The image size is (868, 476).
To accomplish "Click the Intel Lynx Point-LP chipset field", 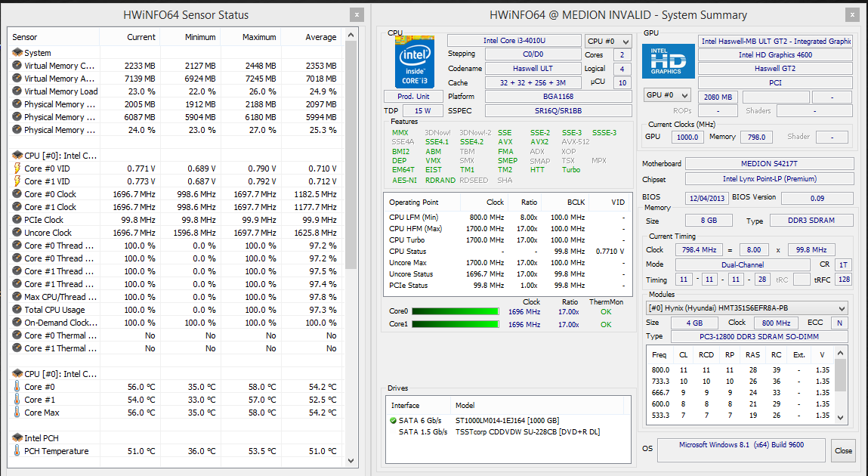I will click(769, 179).
